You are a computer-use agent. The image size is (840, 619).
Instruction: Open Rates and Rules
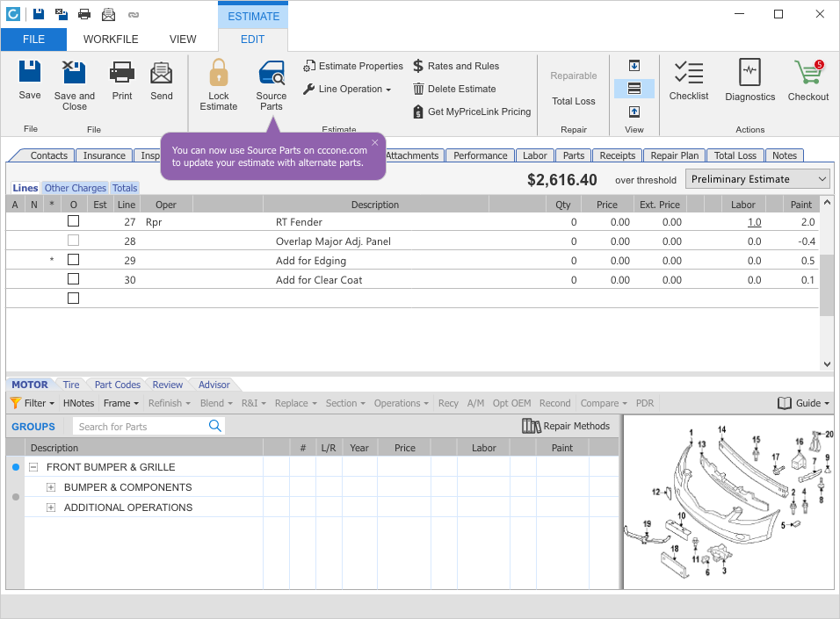456,66
